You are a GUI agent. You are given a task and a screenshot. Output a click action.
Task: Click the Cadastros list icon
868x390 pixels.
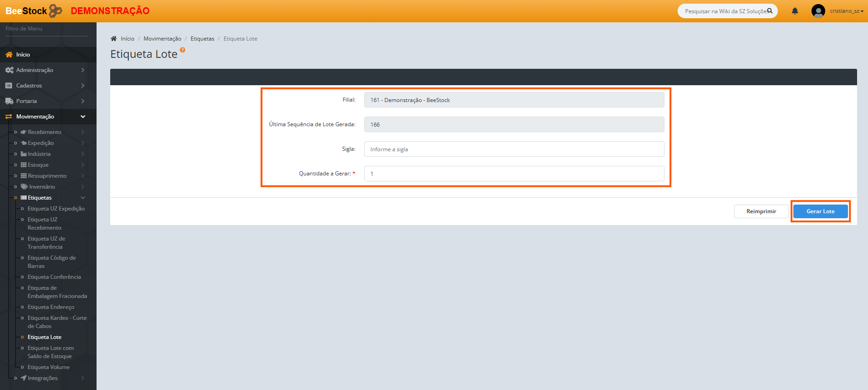pyautogui.click(x=9, y=86)
